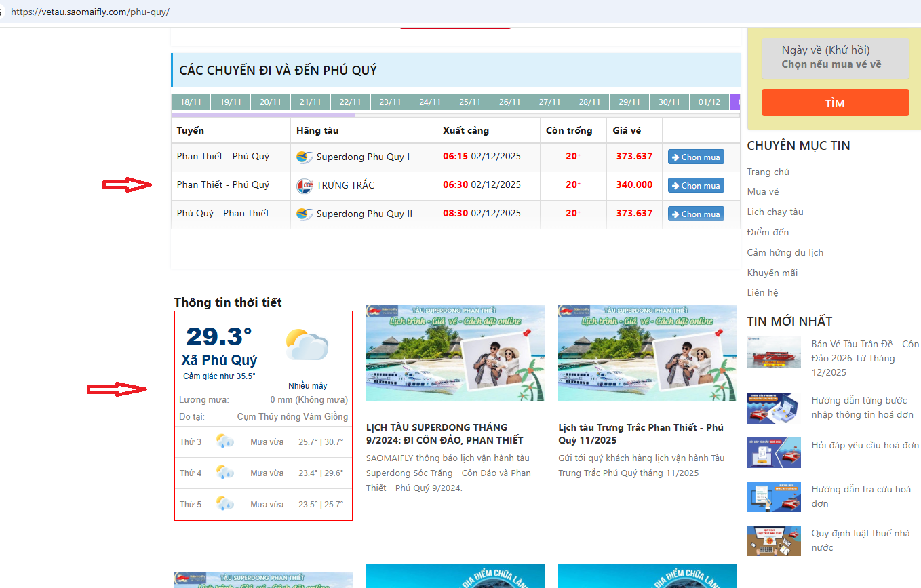921x588 pixels.
Task: Click the Thứ 5 rain forecast icon
Action: point(225,504)
